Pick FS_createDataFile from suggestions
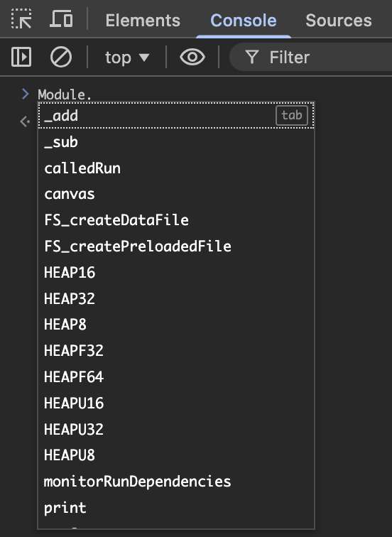Image resolution: width=392 pixels, height=537 pixels. tap(176, 220)
